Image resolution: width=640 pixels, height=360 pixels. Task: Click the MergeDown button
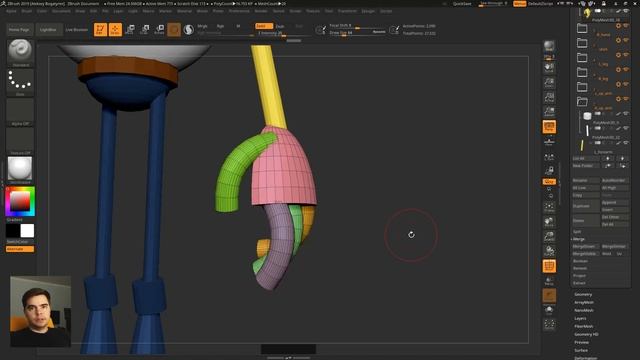(586, 247)
